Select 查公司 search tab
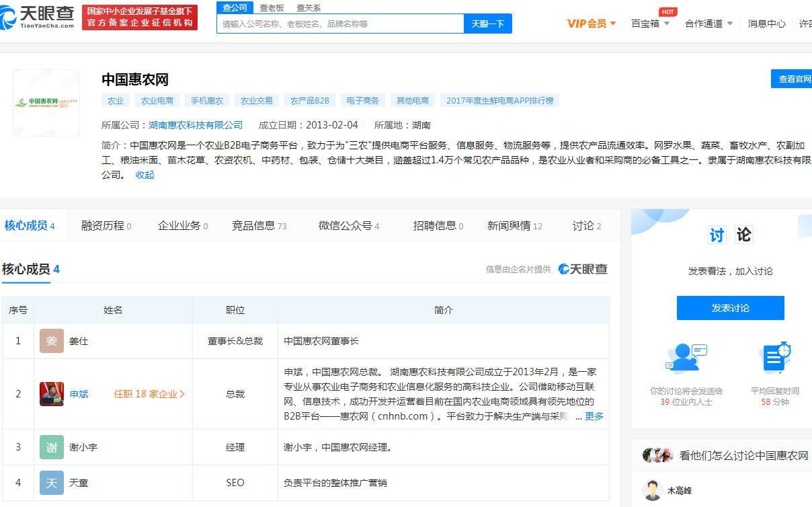The width and height of the screenshot is (812, 507). pyautogui.click(x=235, y=7)
